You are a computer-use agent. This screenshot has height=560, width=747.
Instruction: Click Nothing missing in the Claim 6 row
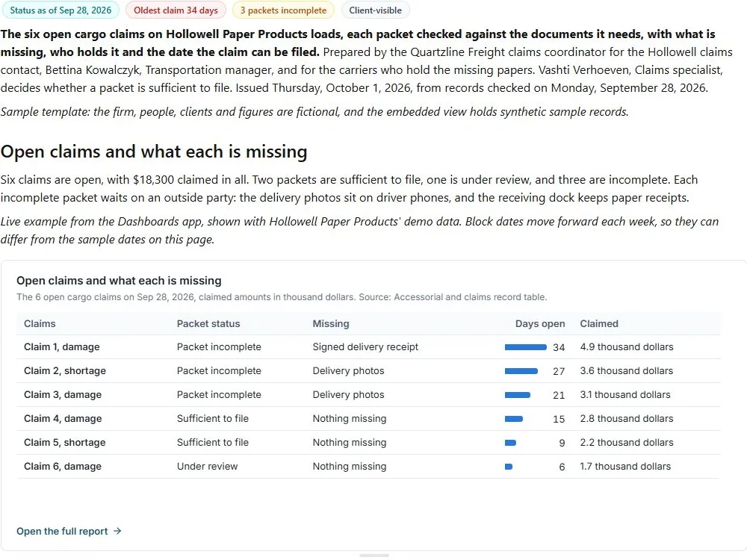(x=349, y=466)
